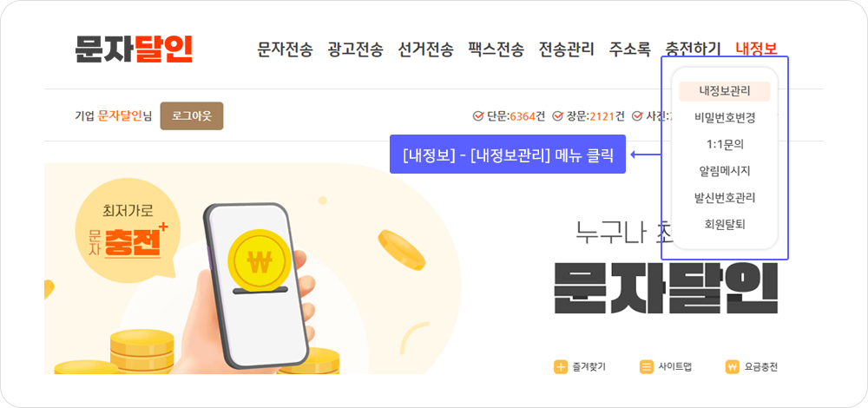The width and height of the screenshot is (868, 408).
Task: Click the 단문 check mark icon
Action: click(477, 116)
